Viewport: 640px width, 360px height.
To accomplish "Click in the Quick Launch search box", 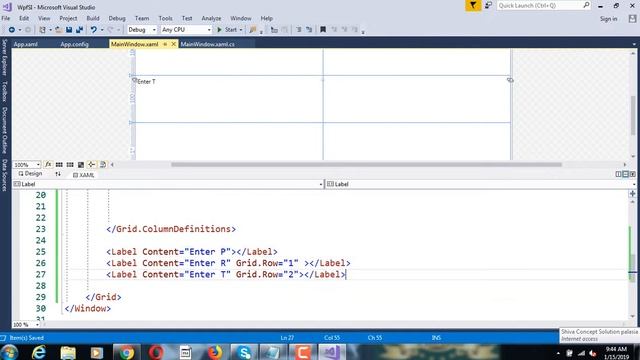I will 540,5.
